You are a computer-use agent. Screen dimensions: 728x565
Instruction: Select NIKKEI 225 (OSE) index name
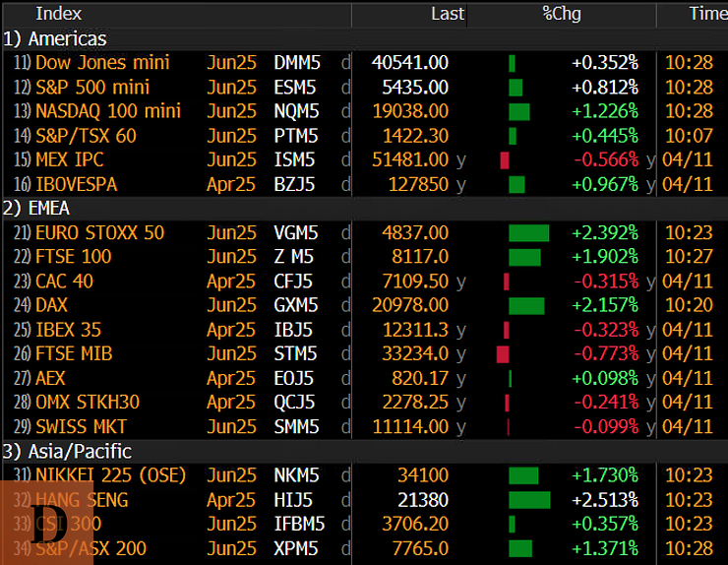coord(110,475)
